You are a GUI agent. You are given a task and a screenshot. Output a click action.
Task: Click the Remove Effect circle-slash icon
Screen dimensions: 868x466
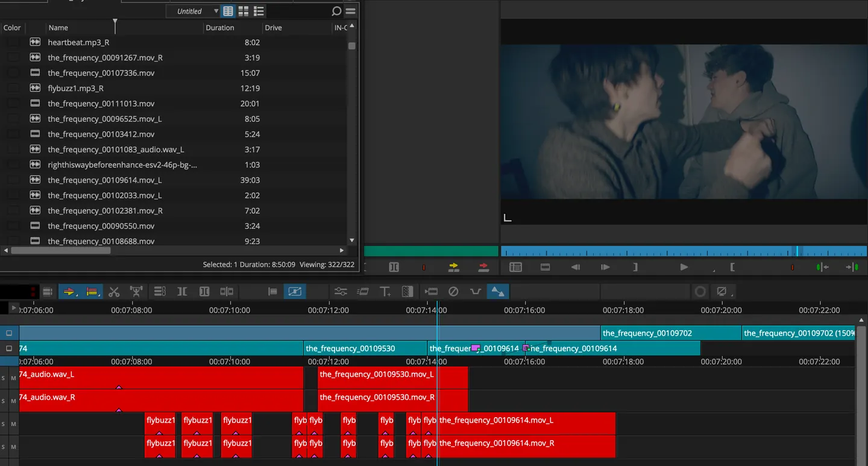[x=453, y=292]
